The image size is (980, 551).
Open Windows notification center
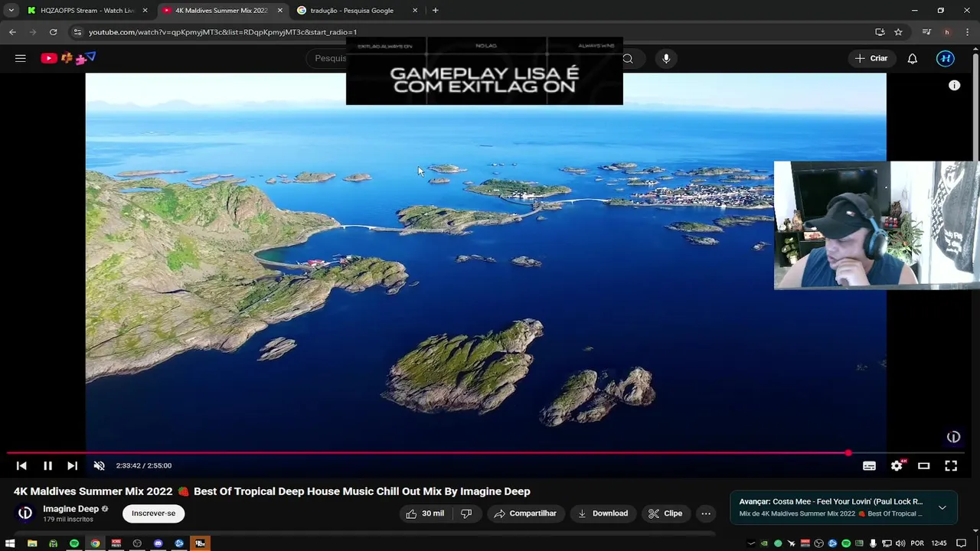962,543
